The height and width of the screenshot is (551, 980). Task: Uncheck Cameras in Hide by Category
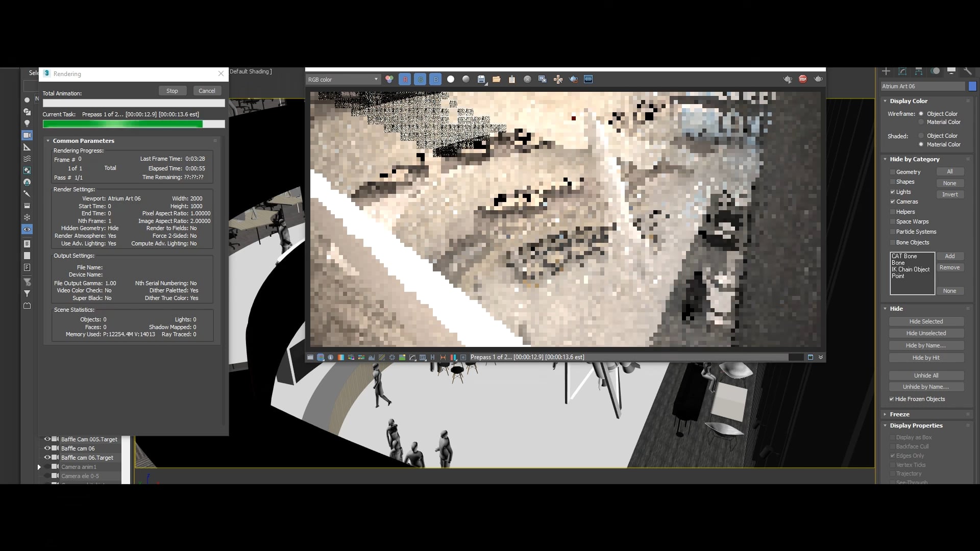click(x=893, y=202)
